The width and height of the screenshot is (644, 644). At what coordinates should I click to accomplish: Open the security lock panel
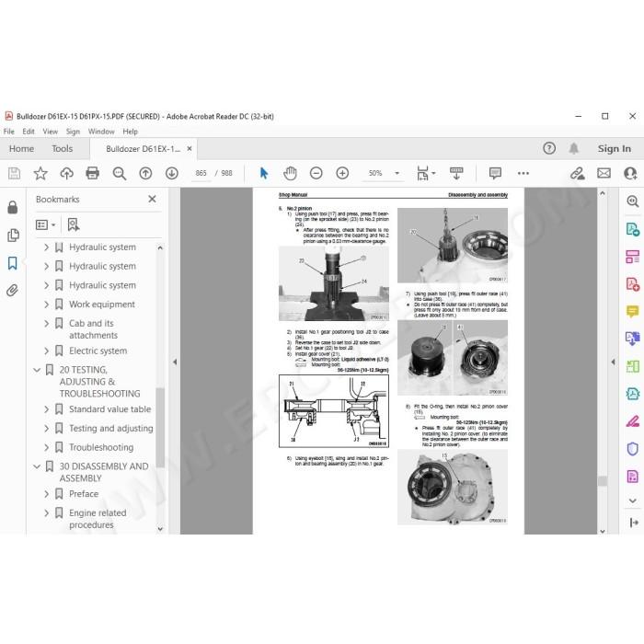(x=13, y=207)
